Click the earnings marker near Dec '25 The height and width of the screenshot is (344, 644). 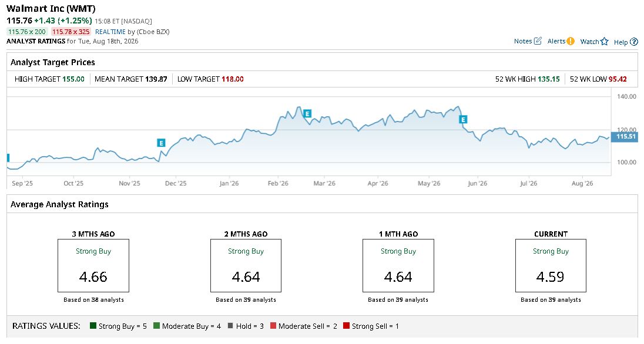point(161,143)
